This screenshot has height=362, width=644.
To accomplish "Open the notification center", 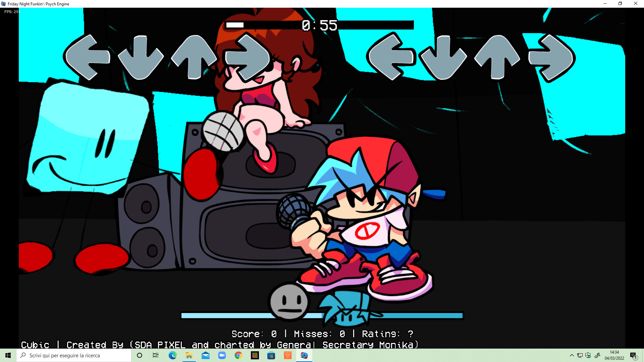I will [633, 355].
